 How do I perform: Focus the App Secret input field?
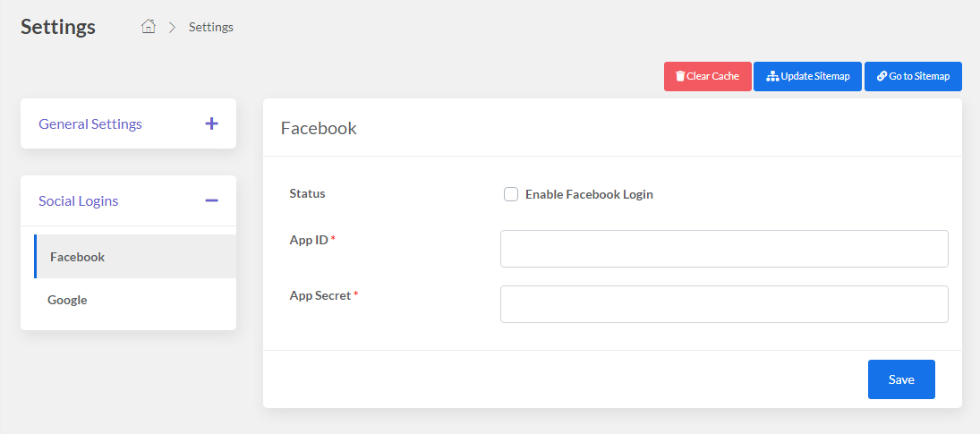point(724,304)
